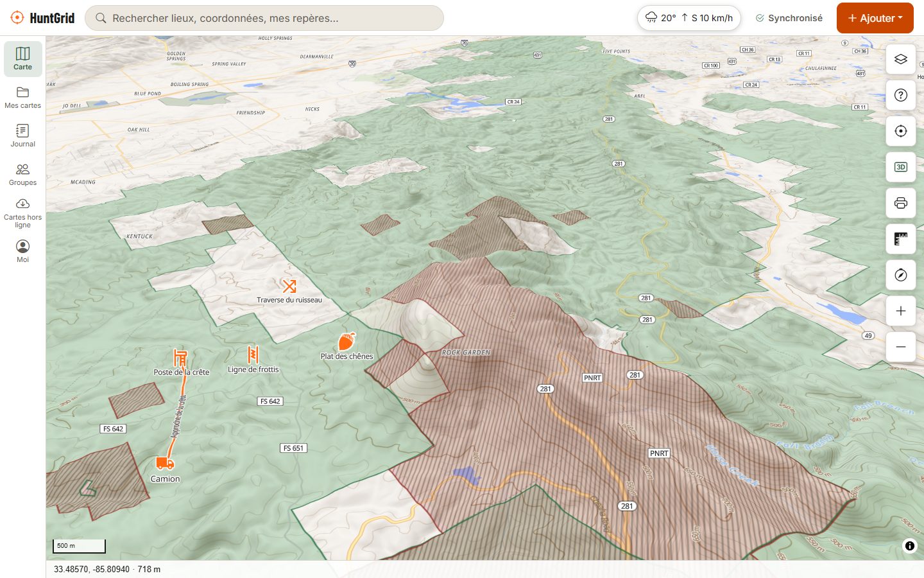Click the Synchronisé sync status
The height and width of the screenshot is (578, 924).
pyautogui.click(x=789, y=18)
